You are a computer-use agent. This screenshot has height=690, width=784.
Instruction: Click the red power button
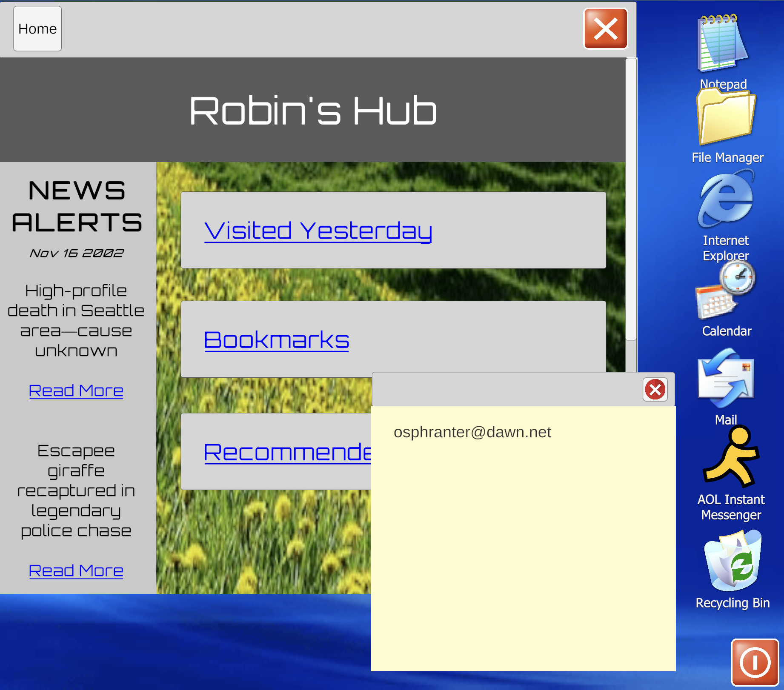(x=755, y=662)
